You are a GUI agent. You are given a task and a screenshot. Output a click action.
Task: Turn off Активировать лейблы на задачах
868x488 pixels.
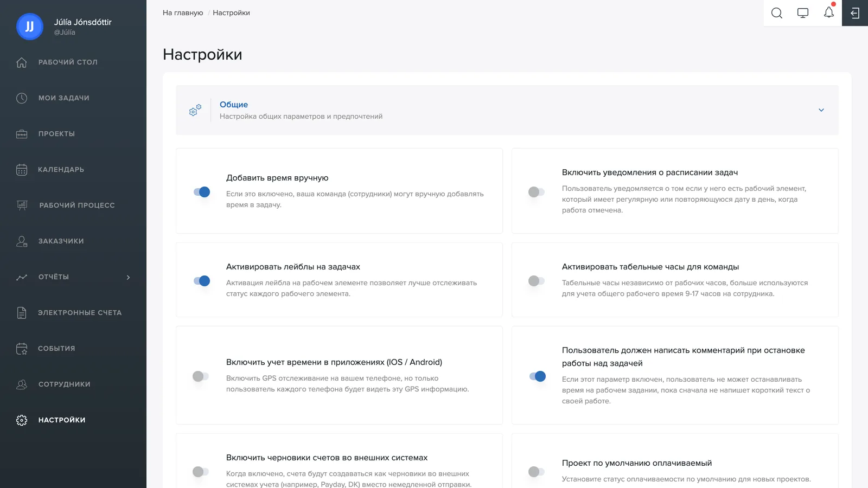[x=202, y=281]
